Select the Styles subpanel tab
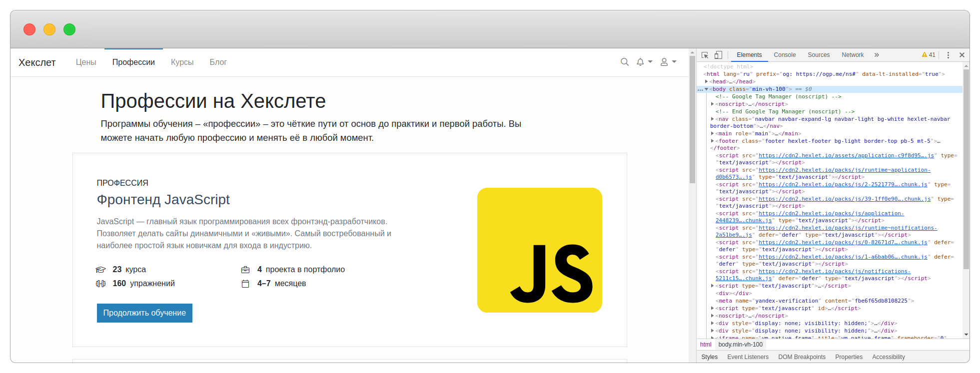The width and height of the screenshot is (980, 373). (x=709, y=357)
